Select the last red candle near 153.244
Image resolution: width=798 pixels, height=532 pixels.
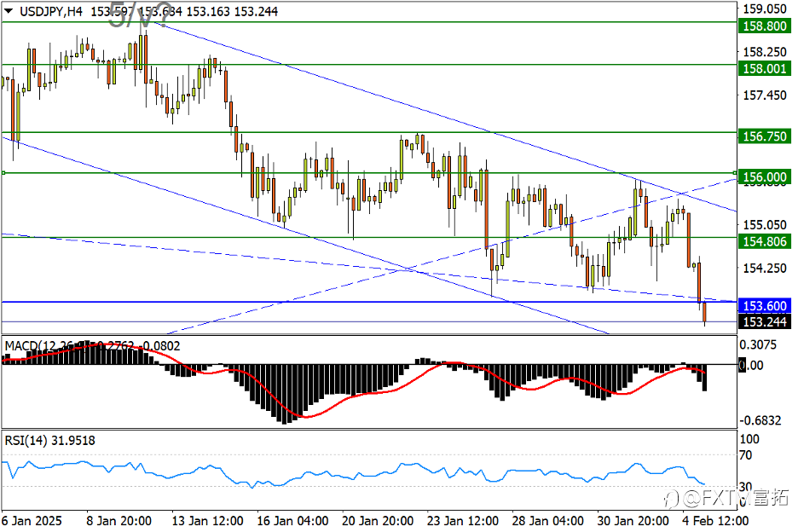click(x=705, y=313)
